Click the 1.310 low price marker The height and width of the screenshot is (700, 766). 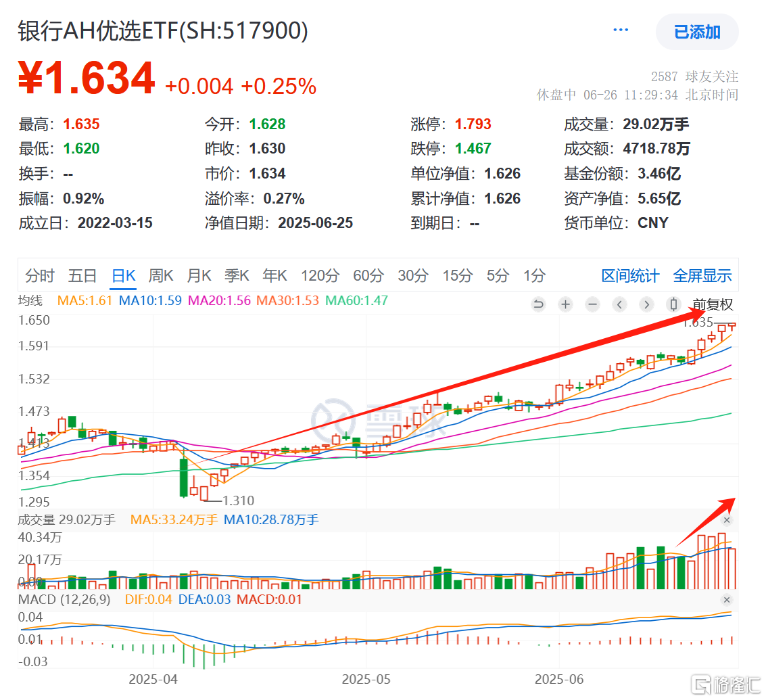[239, 500]
